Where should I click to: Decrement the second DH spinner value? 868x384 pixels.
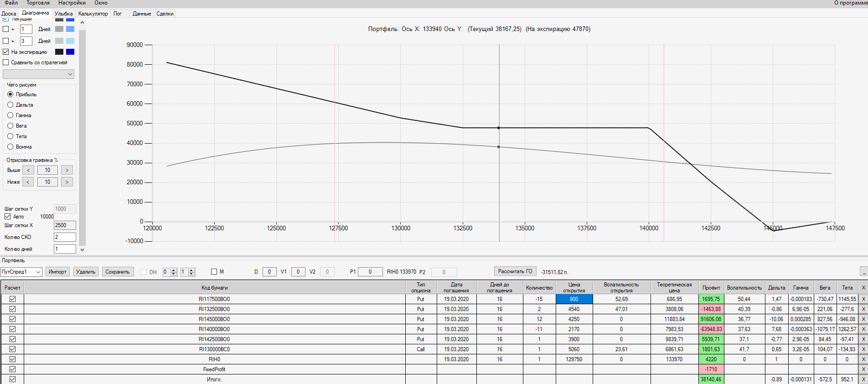(x=192, y=274)
